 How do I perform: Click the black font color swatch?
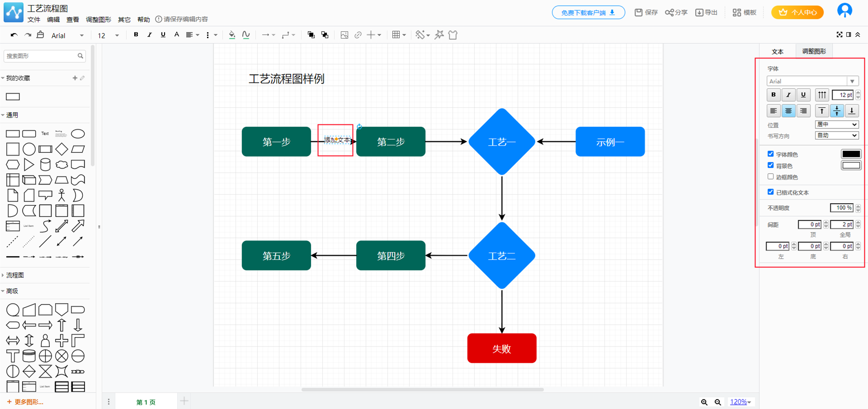851,154
